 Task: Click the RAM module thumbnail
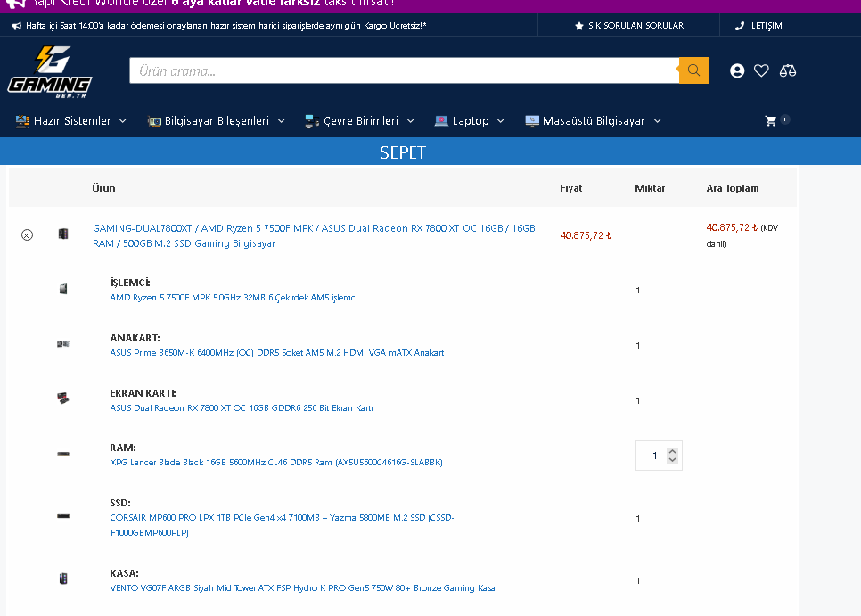(63, 454)
